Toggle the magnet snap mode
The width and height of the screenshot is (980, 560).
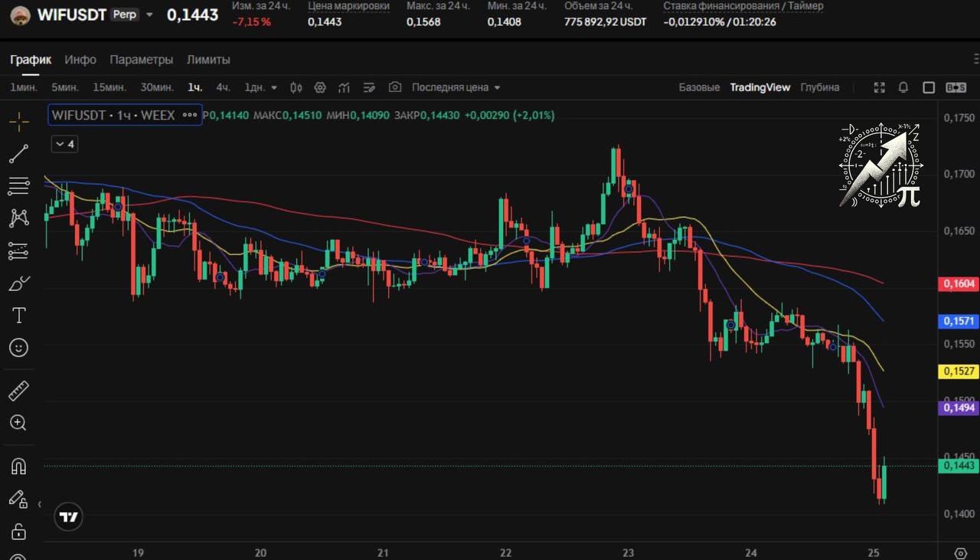(19, 466)
